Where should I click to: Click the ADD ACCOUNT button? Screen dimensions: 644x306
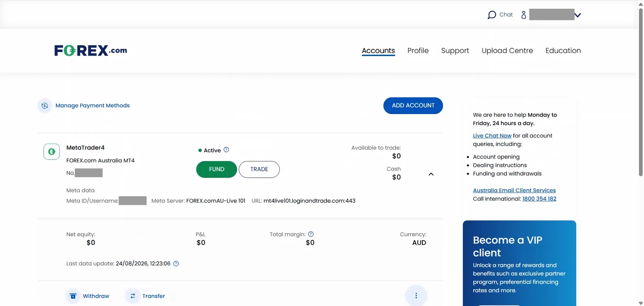point(413,105)
